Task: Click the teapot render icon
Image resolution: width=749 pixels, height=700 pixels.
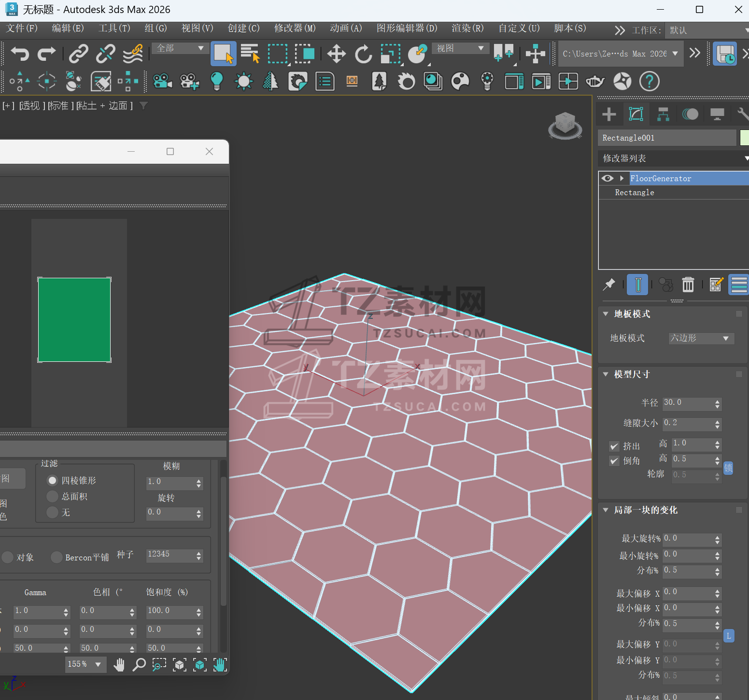Action: (595, 81)
